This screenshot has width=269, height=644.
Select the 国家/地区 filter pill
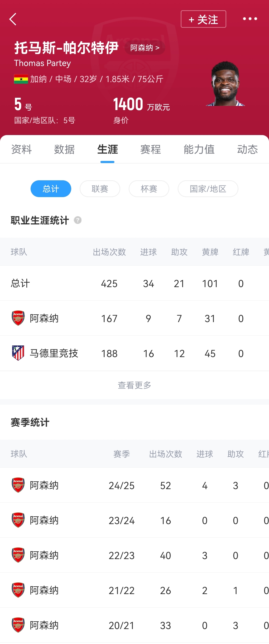pos(208,189)
